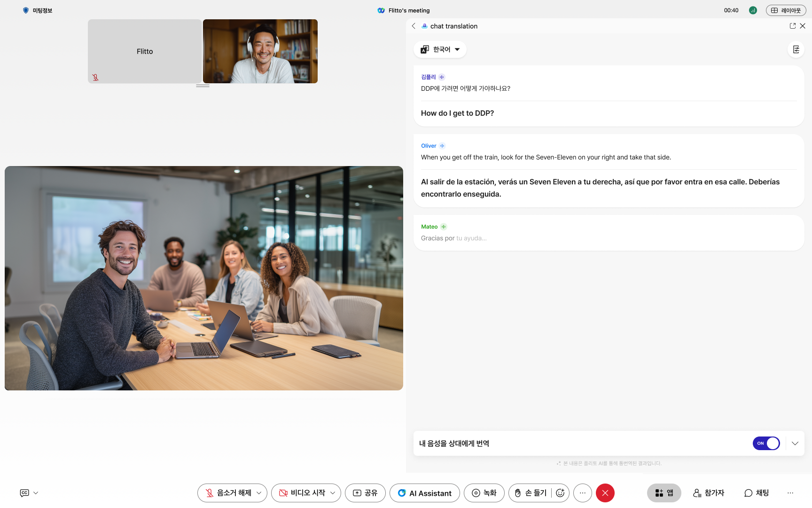The image size is (812, 508).
Task: Open the 한국어 language dropdown
Action: coord(440,49)
